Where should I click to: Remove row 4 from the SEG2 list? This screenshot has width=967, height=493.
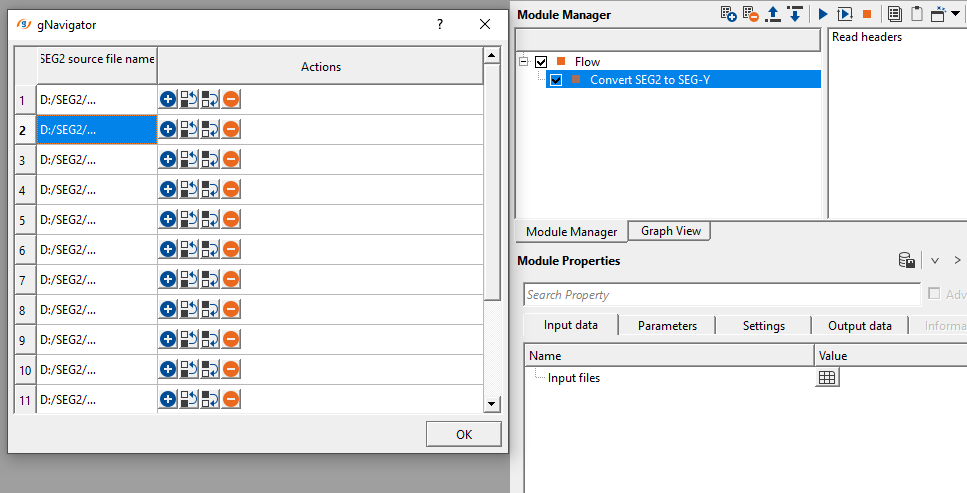tap(231, 189)
